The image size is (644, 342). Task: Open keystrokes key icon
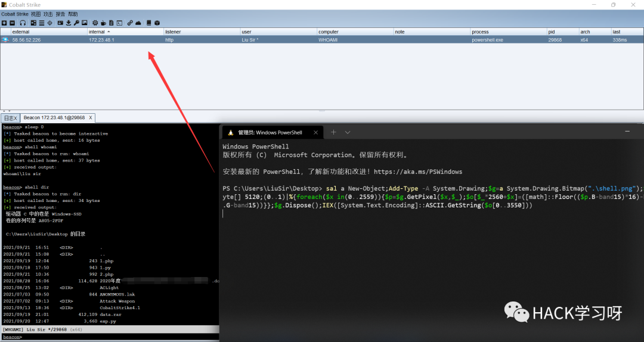[76, 23]
